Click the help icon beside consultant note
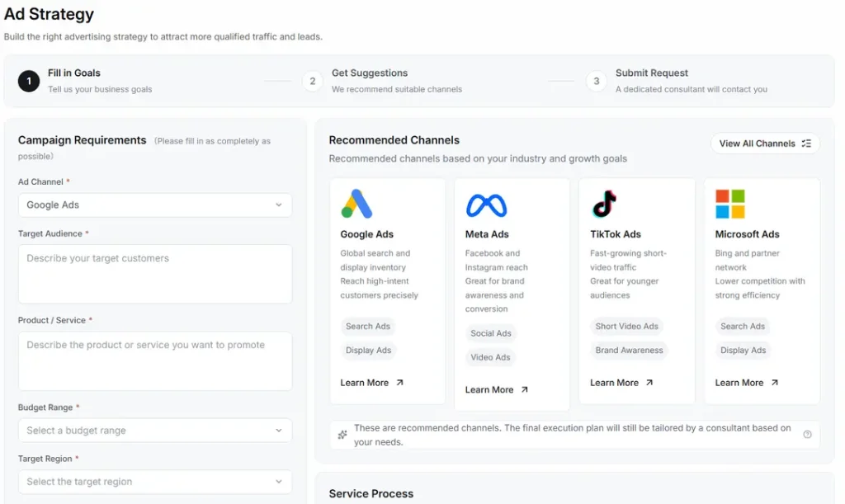 [x=807, y=435]
